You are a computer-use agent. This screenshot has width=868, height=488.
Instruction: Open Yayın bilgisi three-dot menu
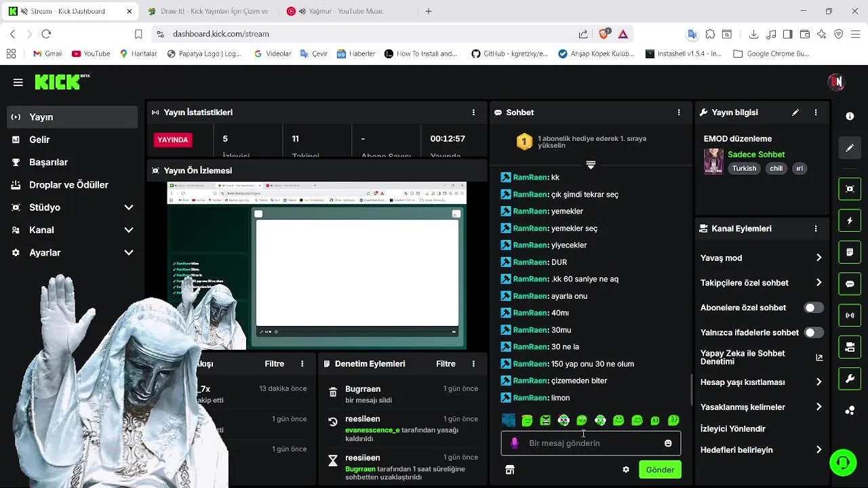pos(816,113)
